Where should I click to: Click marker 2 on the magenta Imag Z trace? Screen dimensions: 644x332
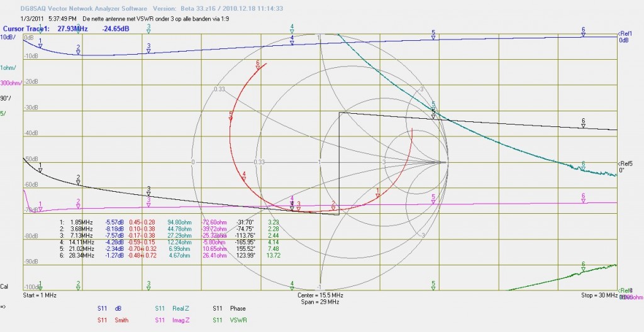78,204
